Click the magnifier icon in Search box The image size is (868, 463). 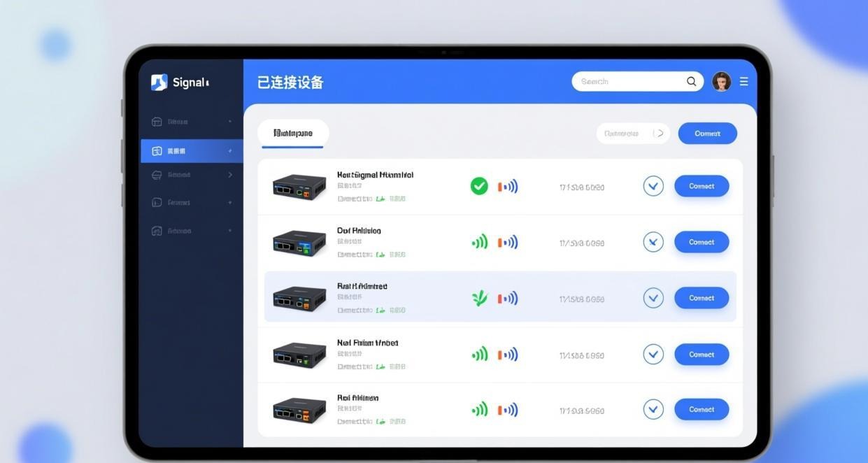click(691, 82)
